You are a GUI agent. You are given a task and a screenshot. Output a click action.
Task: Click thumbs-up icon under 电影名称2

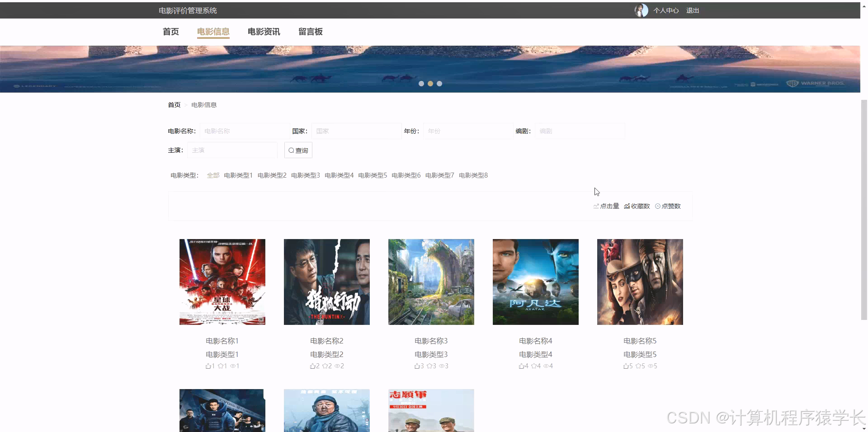click(313, 366)
